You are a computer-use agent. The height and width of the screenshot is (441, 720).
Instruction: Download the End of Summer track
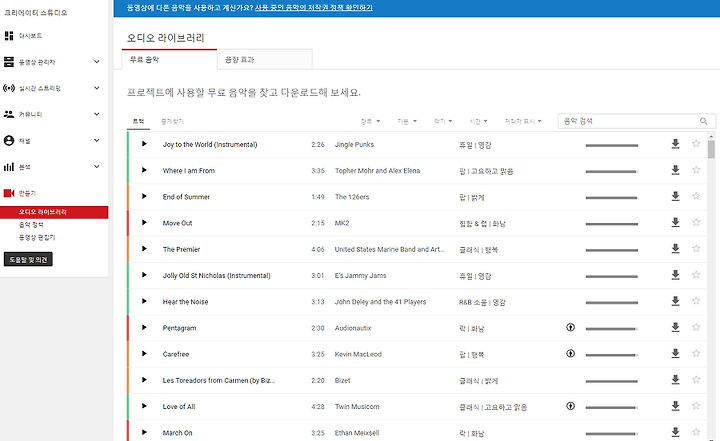point(675,196)
